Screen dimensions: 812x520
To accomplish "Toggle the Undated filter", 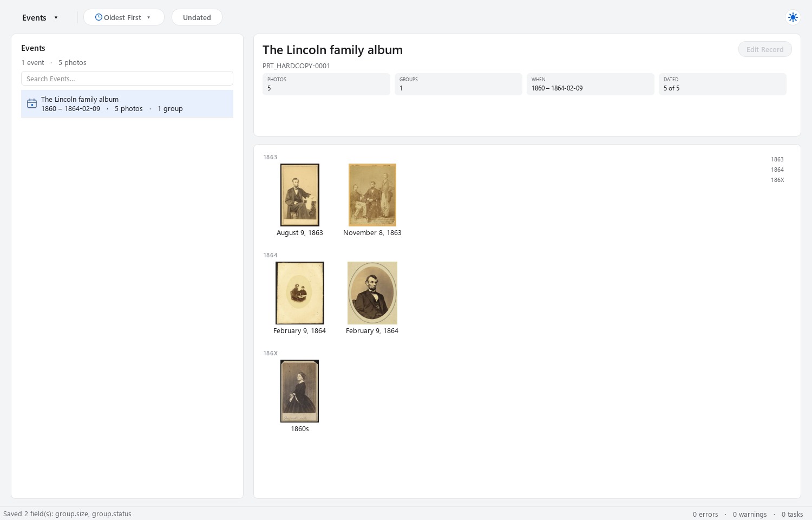I will pyautogui.click(x=197, y=17).
